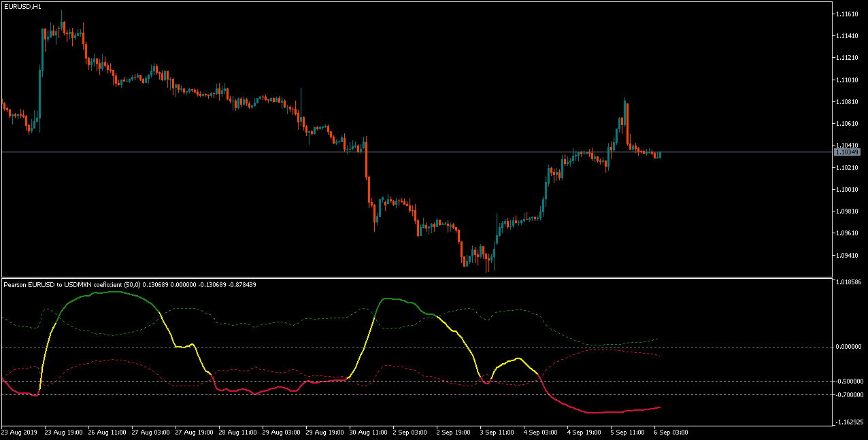Click time axis label 5 Sep 11:00
The image size is (868, 440).
(x=629, y=432)
